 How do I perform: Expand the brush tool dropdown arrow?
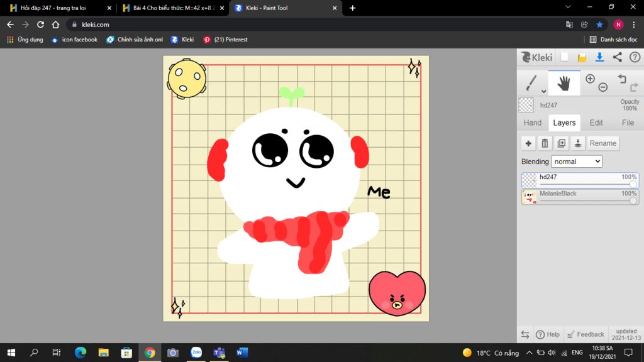[543, 91]
